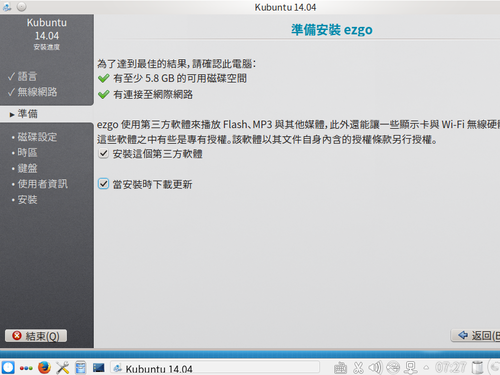The width and height of the screenshot is (500, 375).
Task: Open the terminal monitor icon in taskbar
Action: pyautogui.click(x=99, y=368)
